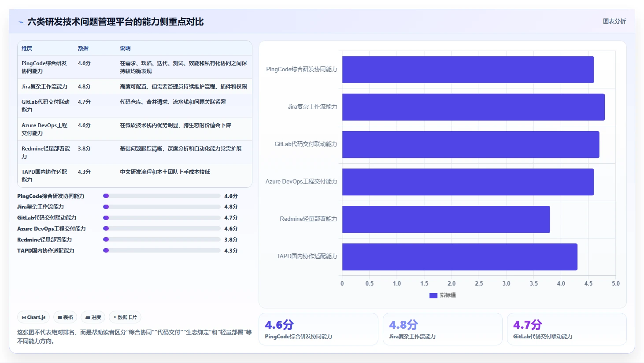Click the 数据 column header
This screenshot has width=644, height=363.
point(83,48)
